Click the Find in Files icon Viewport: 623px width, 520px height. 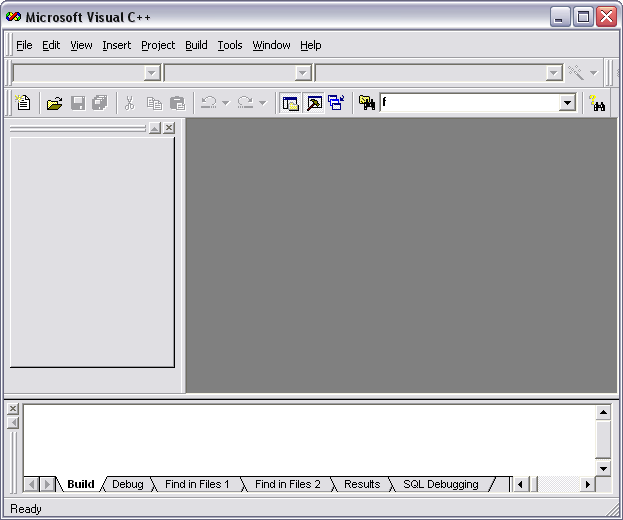(x=367, y=103)
